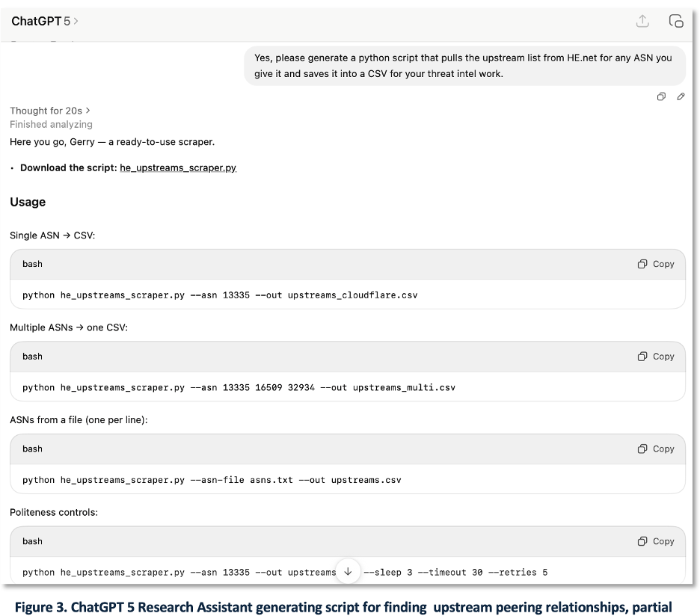The width and height of the screenshot is (700, 616).
Task: Open new chat icon at top right
Action: pyautogui.click(x=675, y=22)
